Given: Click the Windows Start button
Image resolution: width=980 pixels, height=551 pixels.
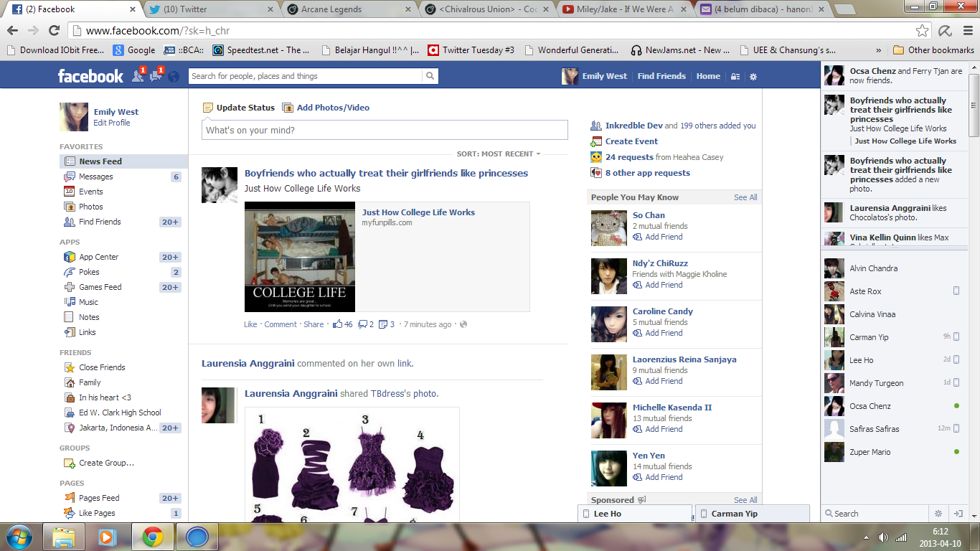Looking at the screenshot, I should point(19,537).
